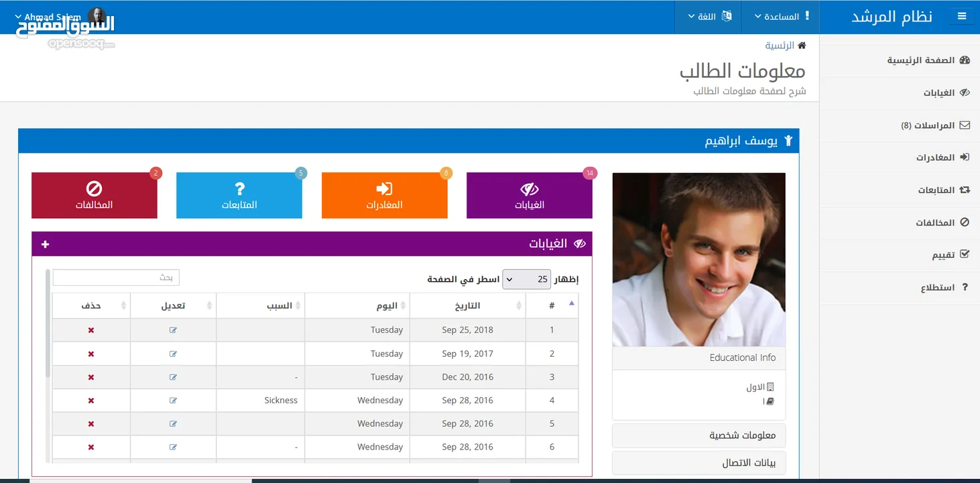Image resolution: width=980 pixels, height=483 pixels.
Task: Click the الرئسية breadcrumb link
Action: click(x=780, y=46)
